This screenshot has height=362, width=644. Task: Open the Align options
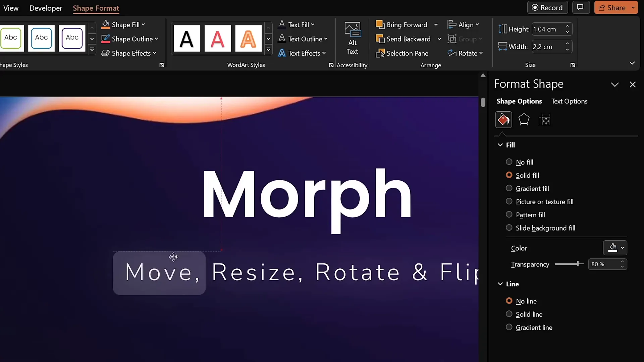(463, 24)
